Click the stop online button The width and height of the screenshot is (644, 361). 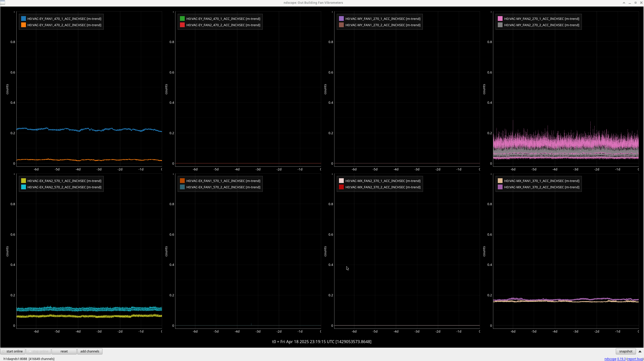(39, 351)
